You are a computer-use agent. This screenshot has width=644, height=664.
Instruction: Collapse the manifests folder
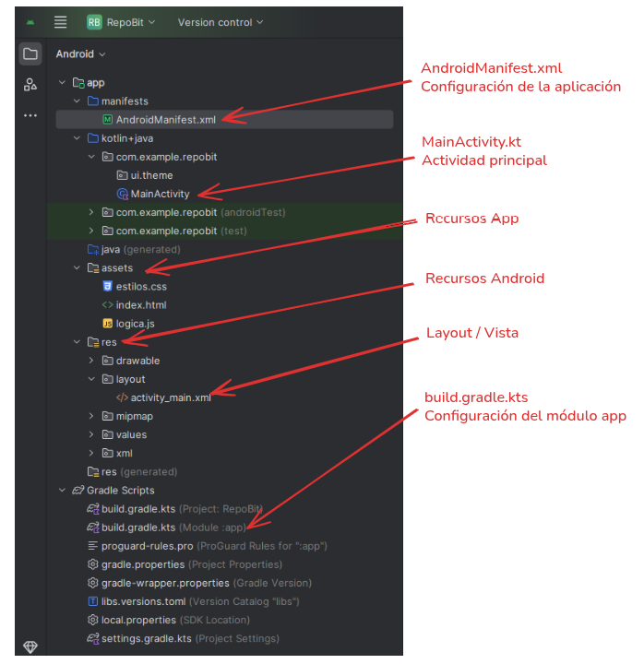[77, 101]
